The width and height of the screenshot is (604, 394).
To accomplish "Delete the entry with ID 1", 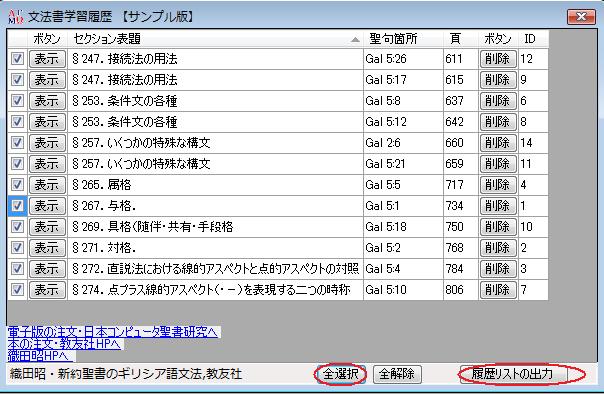I will pos(498,206).
